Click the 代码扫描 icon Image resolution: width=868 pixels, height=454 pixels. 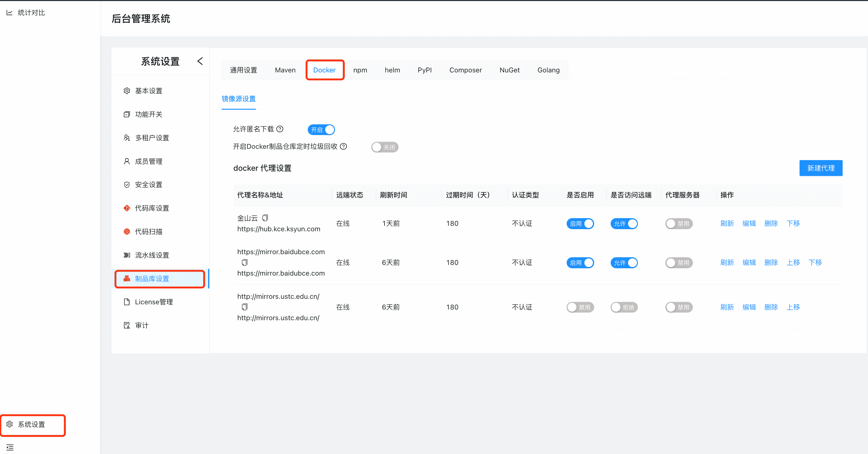click(126, 231)
